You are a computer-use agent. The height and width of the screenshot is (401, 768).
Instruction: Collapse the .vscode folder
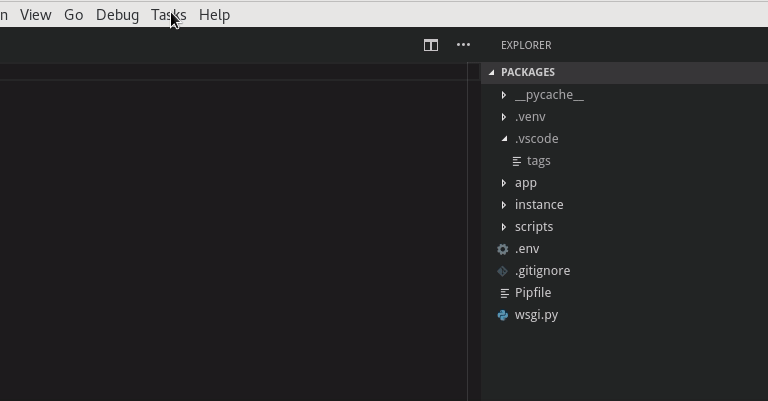point(504,139)
